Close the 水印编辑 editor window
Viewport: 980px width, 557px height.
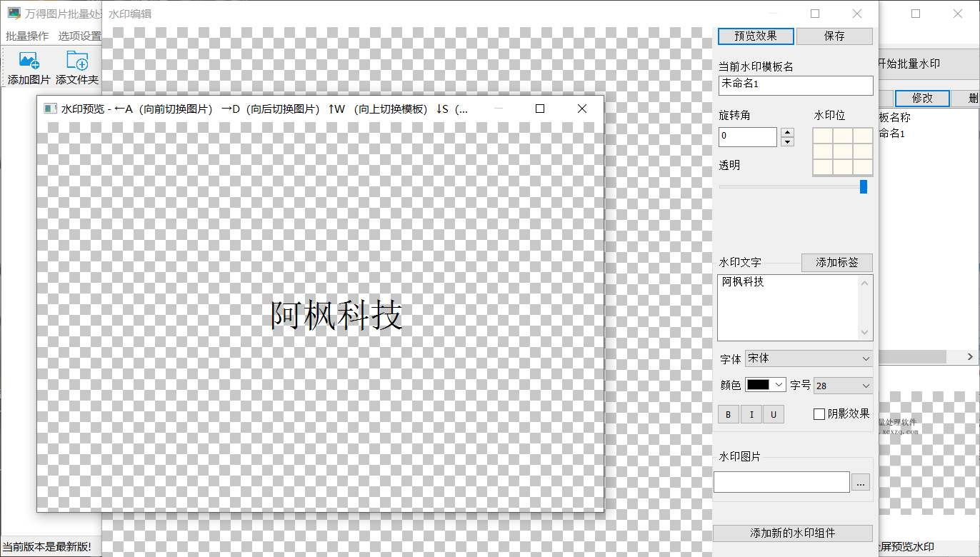[857, 14]
